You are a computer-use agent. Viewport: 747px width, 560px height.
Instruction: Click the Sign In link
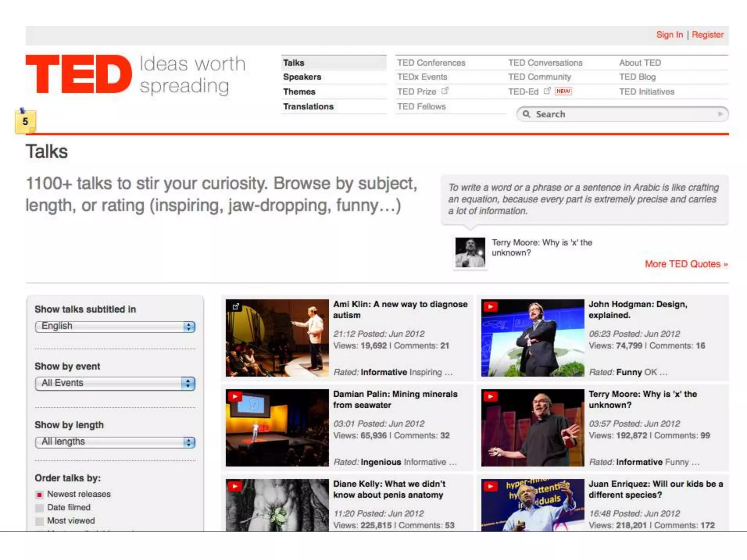(669, 35)
